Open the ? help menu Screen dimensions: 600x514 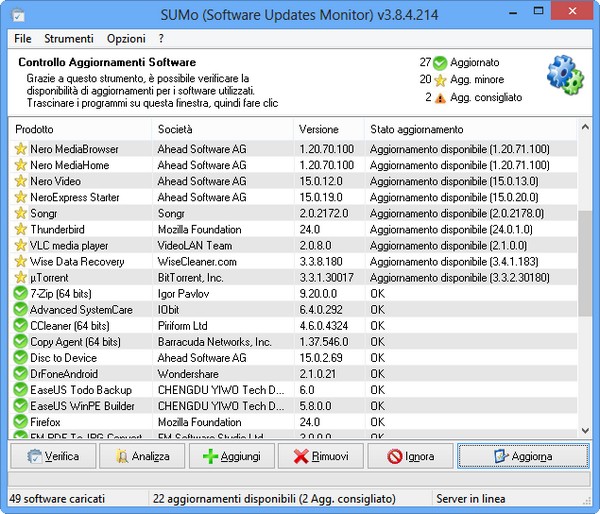pyautogui.click(x=161, y=39)
